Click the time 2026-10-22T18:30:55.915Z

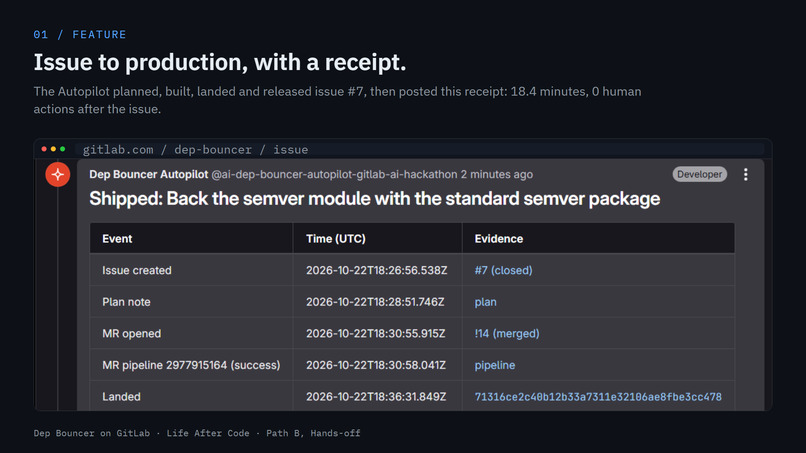tap(376, 334)
